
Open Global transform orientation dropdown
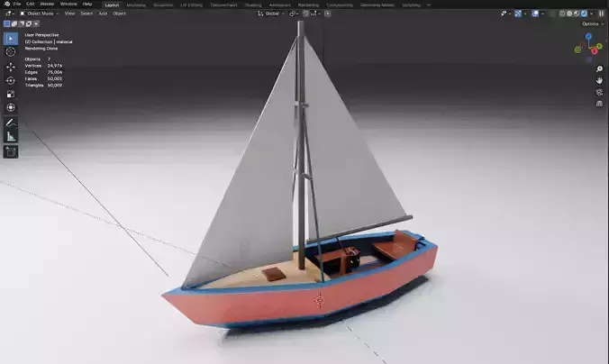[x=271, y=14]
